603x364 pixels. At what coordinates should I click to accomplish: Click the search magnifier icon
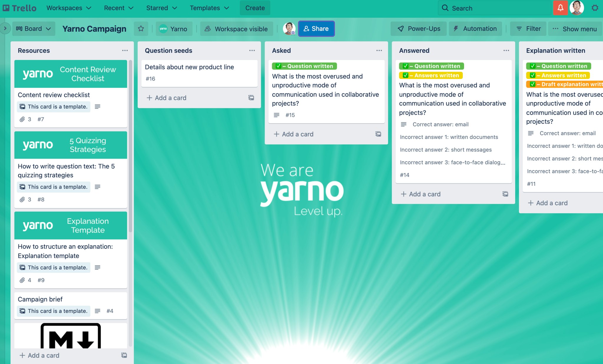445,7
